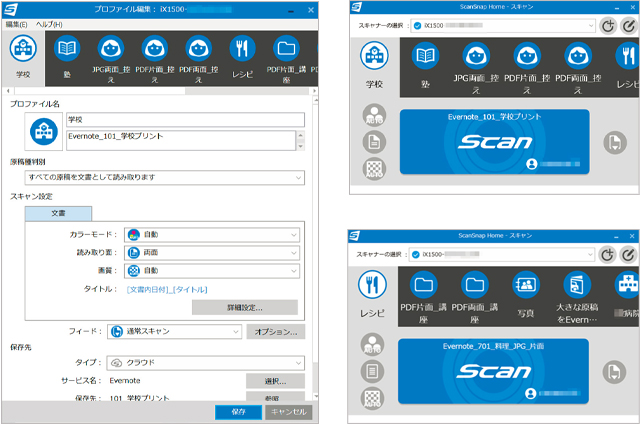This screenshot has height=425, width=640.
Task: Open the ヘルプ(H) menu
Action: tap(49, 24)
